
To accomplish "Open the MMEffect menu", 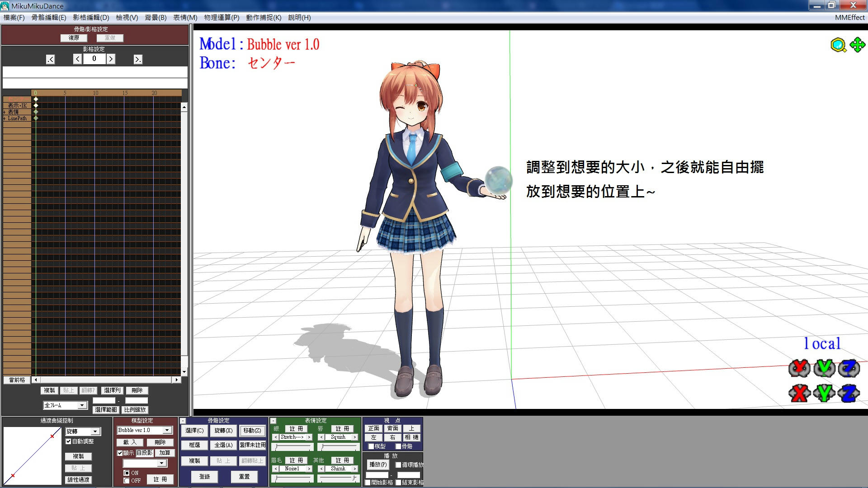I will coord(850,18).
